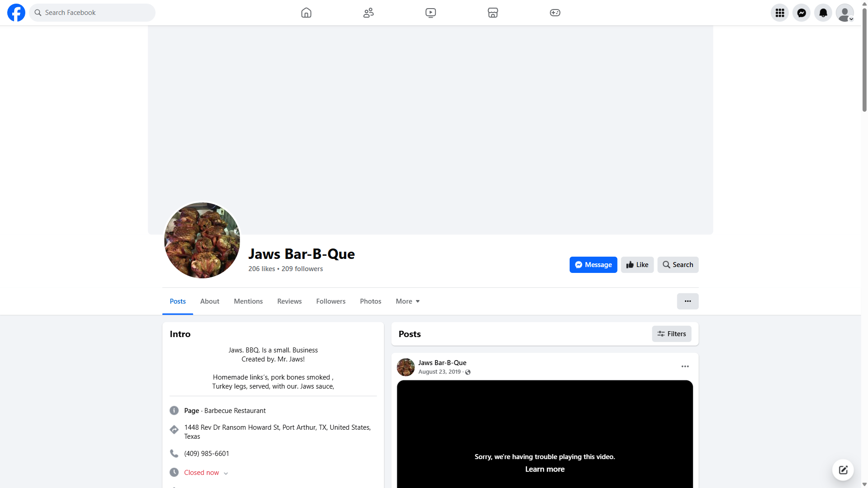Screen dimensions: 868x488
Task: Toggle Like on the Jaws Bar-B-Que page
Action: [637, 265]
